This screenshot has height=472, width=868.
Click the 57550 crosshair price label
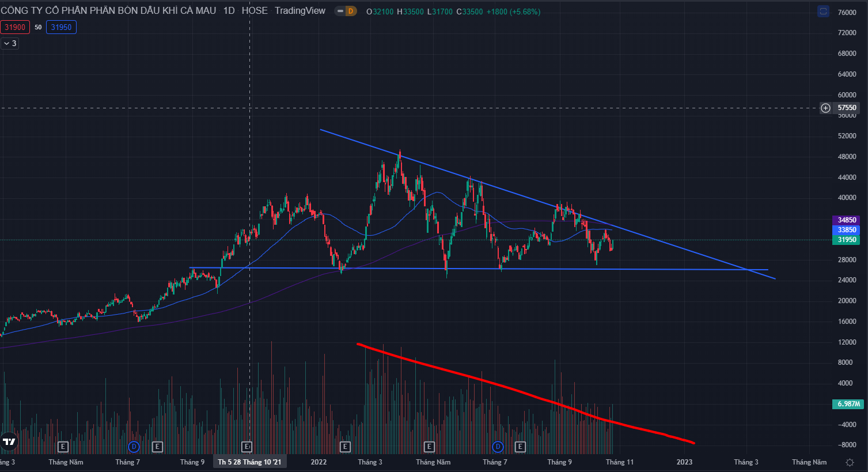pos(847,108)
